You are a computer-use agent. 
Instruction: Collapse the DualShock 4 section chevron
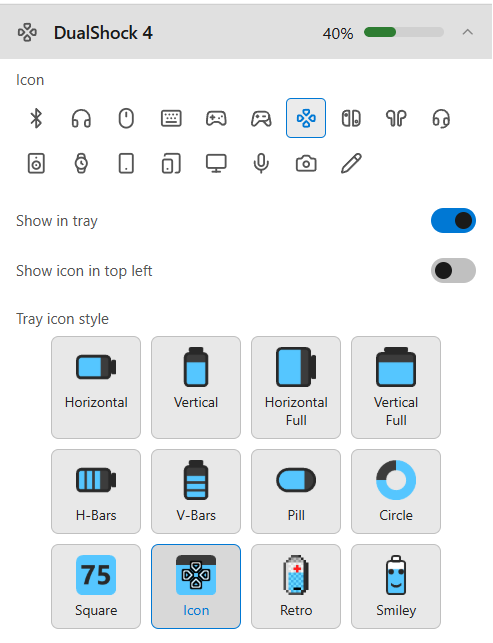pos(468,32)
